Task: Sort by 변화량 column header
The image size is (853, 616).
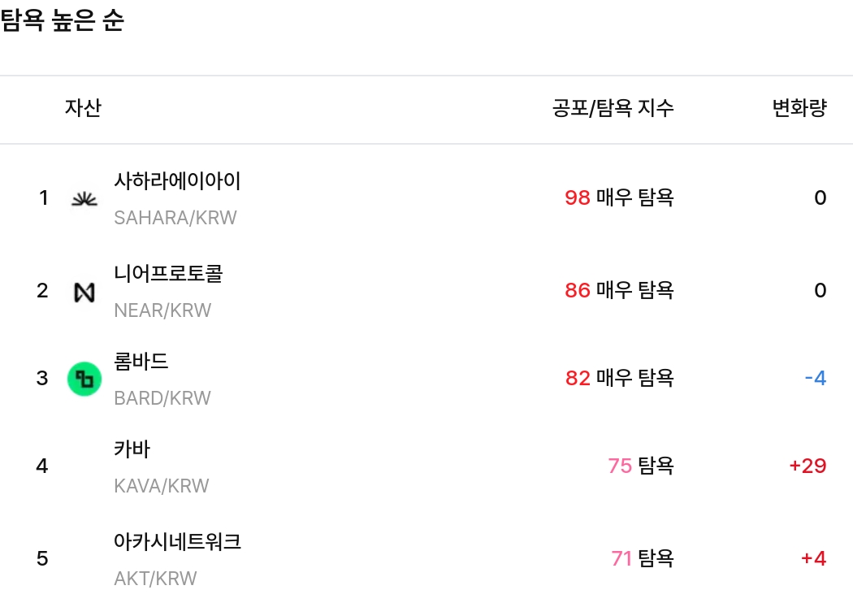Action: coord(799,108)
